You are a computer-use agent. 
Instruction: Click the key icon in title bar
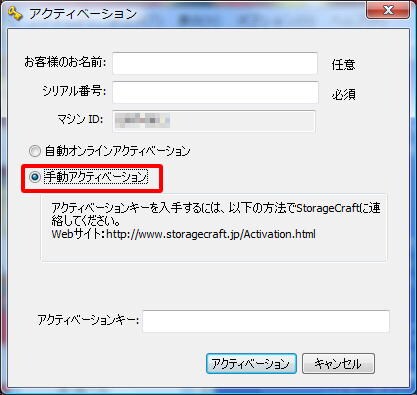point(14,13)
